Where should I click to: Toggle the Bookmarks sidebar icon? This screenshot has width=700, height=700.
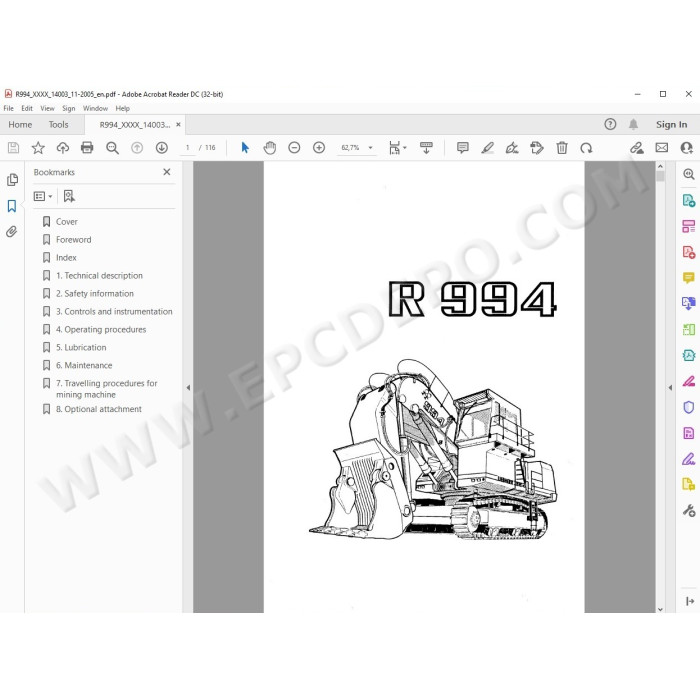pos(12,206)
